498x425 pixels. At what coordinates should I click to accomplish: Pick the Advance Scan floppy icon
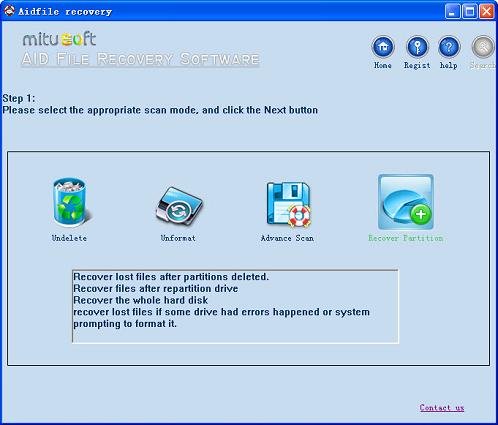coord(289,204)
